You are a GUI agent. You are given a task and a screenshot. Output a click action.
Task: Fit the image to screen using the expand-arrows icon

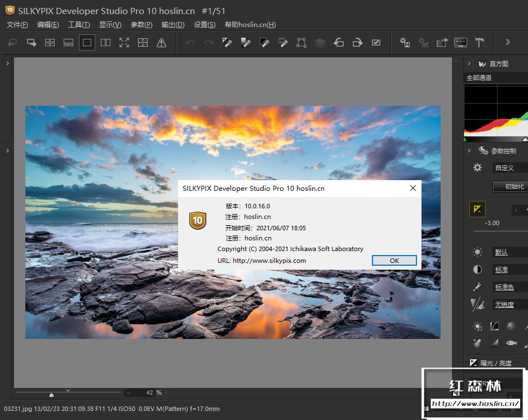tap(125, 43)
